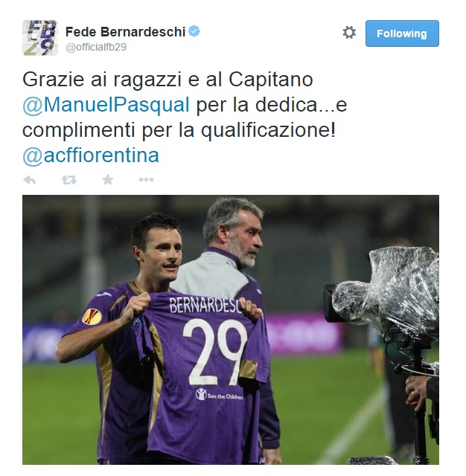Click the @officialfb29 handle
This screenshot has height=476, width=466.
(x=96, y=48)
